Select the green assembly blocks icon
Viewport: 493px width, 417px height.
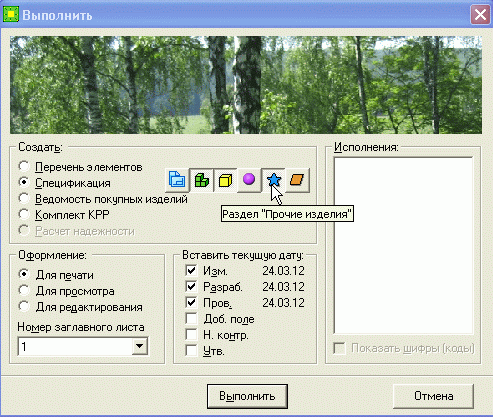click(201, 180)
